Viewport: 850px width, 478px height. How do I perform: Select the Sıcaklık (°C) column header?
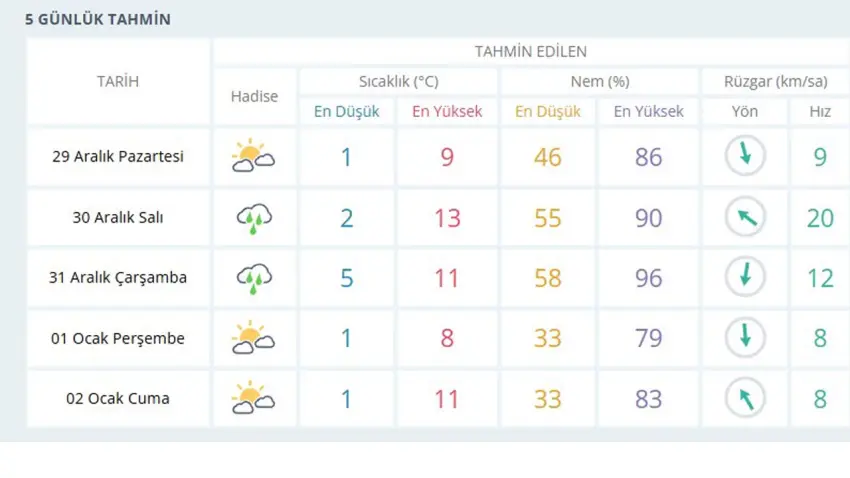tap(398, 82)
